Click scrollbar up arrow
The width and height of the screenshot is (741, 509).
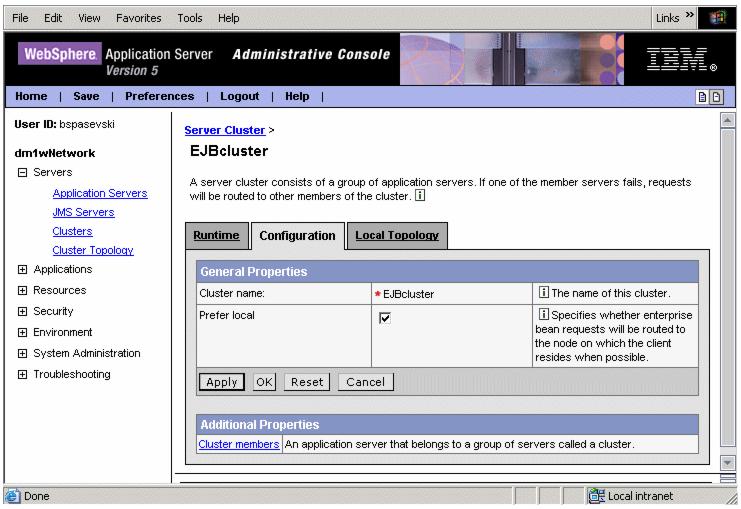(728, 120)
